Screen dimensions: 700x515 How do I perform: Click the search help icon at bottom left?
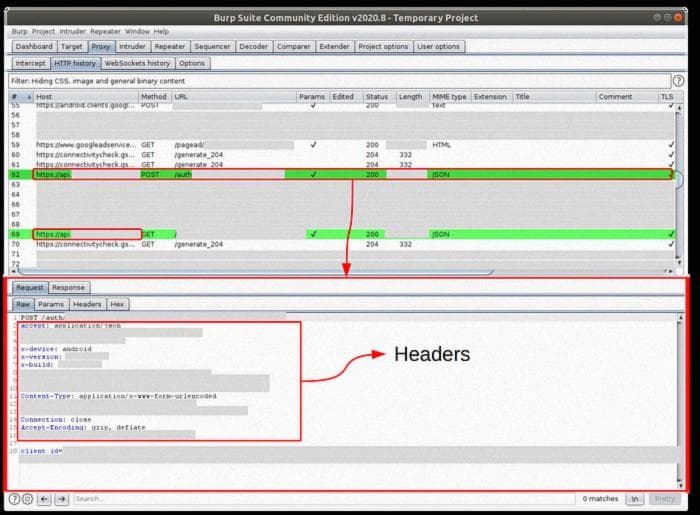14,498
